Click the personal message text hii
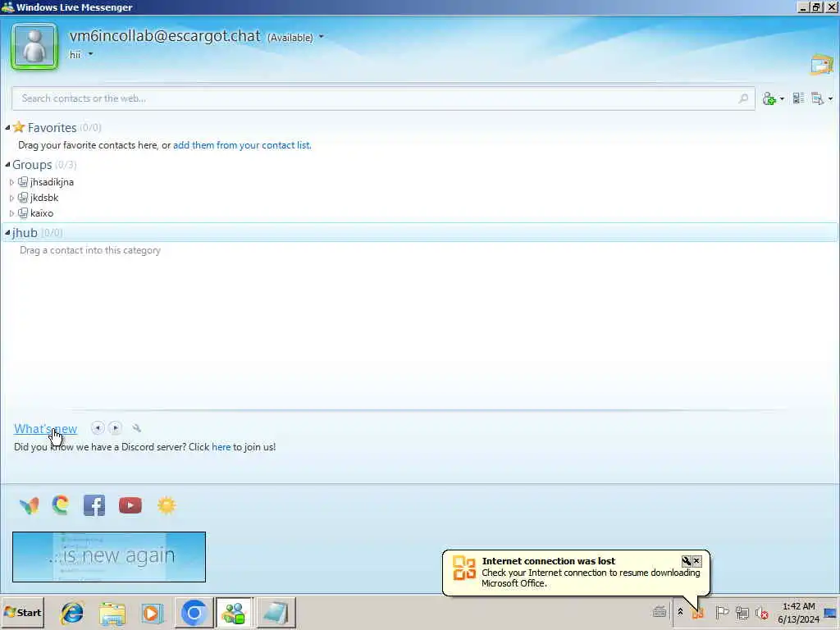 [x=75, y=55]
